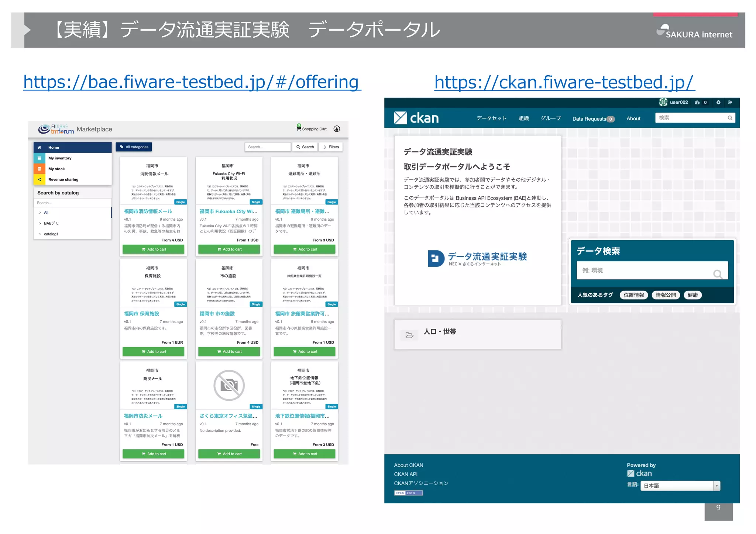Viewport: 756px width, 534px height.
Task: Open the CKAN dashboard gauge icon
Action: click(x=697, y=103)
